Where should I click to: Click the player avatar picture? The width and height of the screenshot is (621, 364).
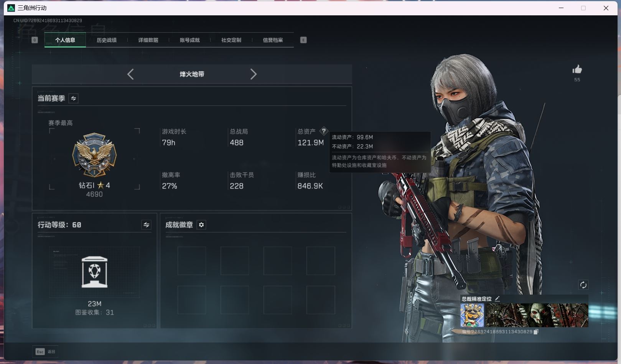pos(472,315)
